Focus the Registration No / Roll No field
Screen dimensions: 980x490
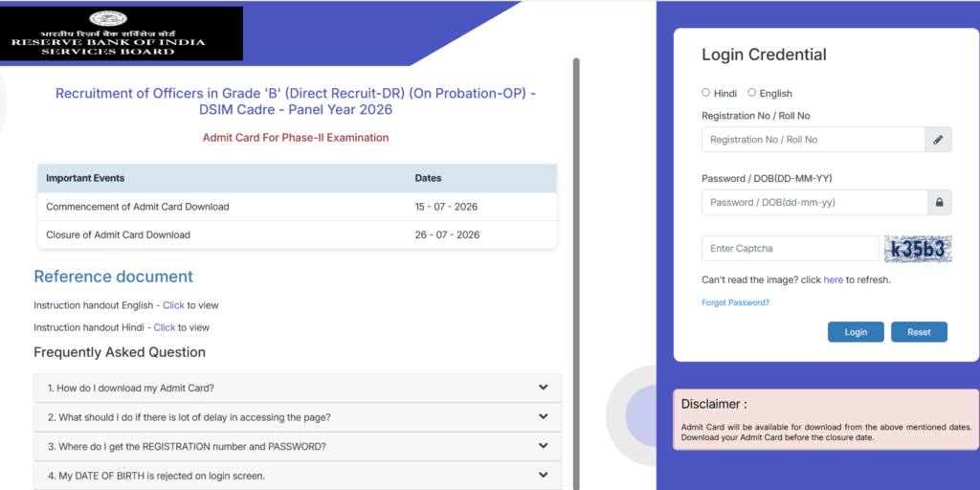pyautogui.click(x=813, y=140)
